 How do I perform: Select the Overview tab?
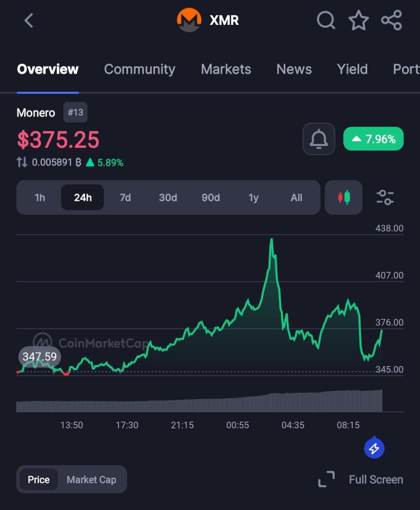pos(48,69)
